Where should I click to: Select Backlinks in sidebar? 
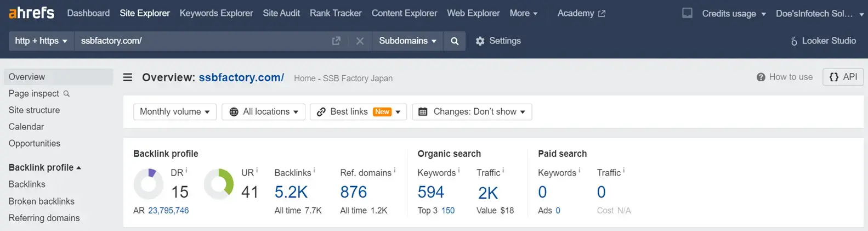coord(27,184)
